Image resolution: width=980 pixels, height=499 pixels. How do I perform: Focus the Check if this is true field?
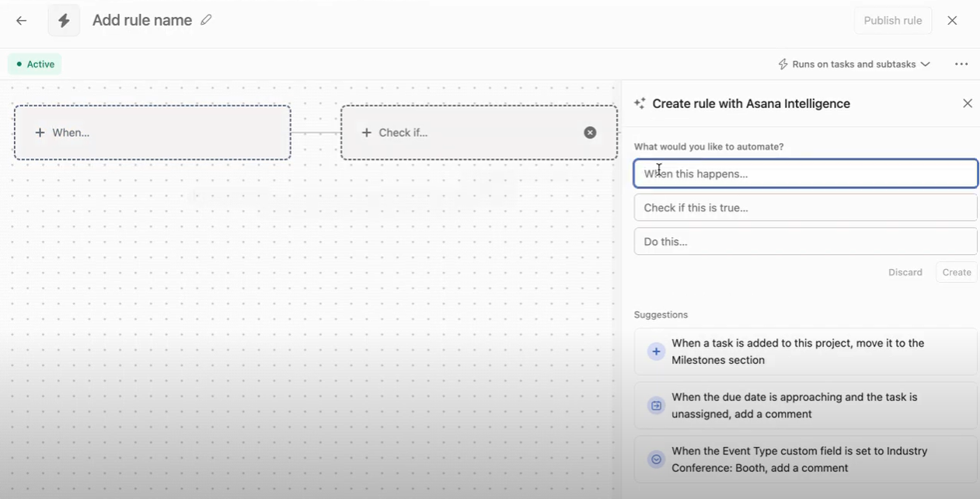(805, 208)
